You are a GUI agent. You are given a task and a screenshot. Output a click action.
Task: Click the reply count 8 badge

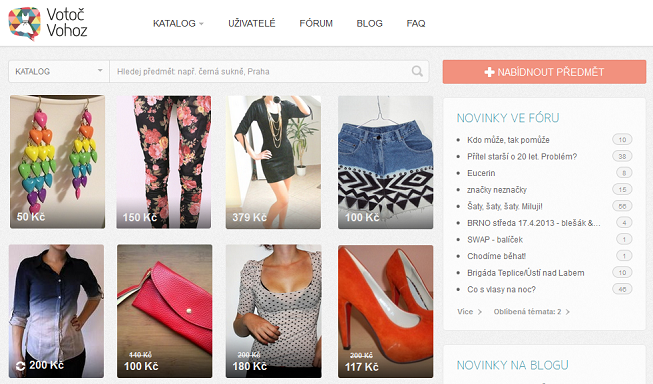(x=624, y=173)
